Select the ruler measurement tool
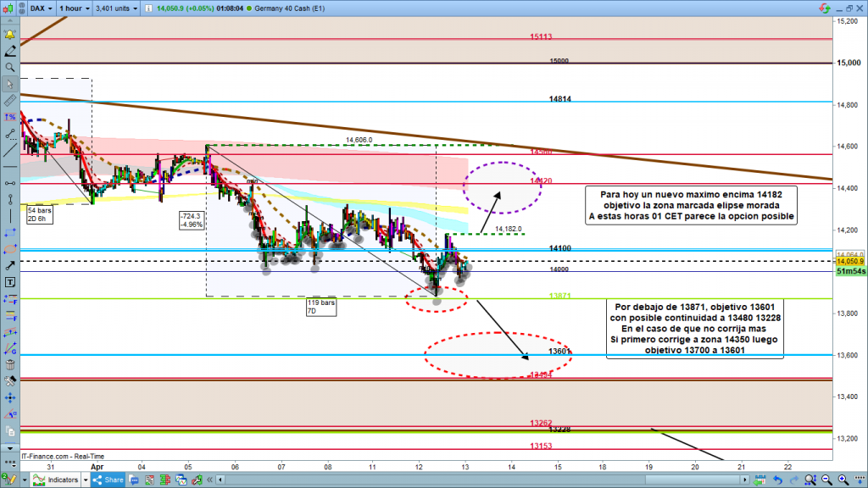The image size is (868, 488). tap(9, 100)
